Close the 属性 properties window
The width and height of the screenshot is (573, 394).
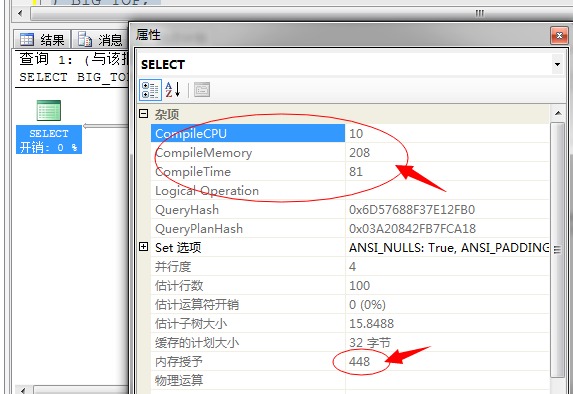[x=559, y=35]
